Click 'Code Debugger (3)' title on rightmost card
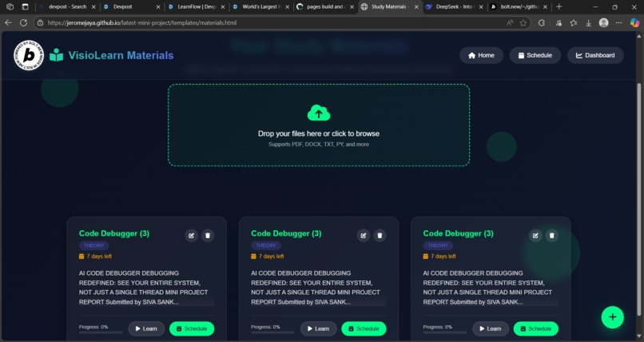644x342 pixels. [x=459, y=233]
